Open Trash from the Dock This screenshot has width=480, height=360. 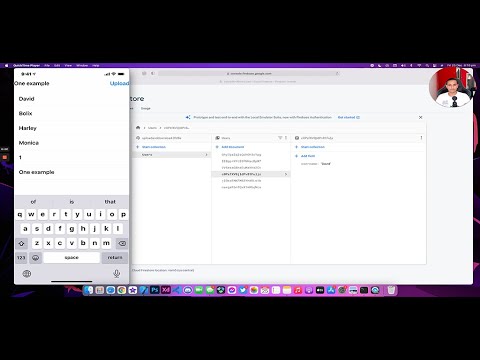pos(391,290)
